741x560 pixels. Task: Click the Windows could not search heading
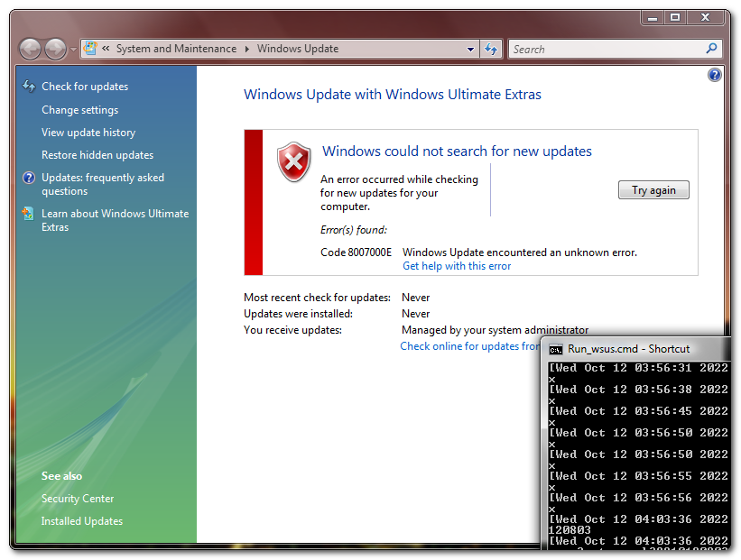tap(457, 151)
